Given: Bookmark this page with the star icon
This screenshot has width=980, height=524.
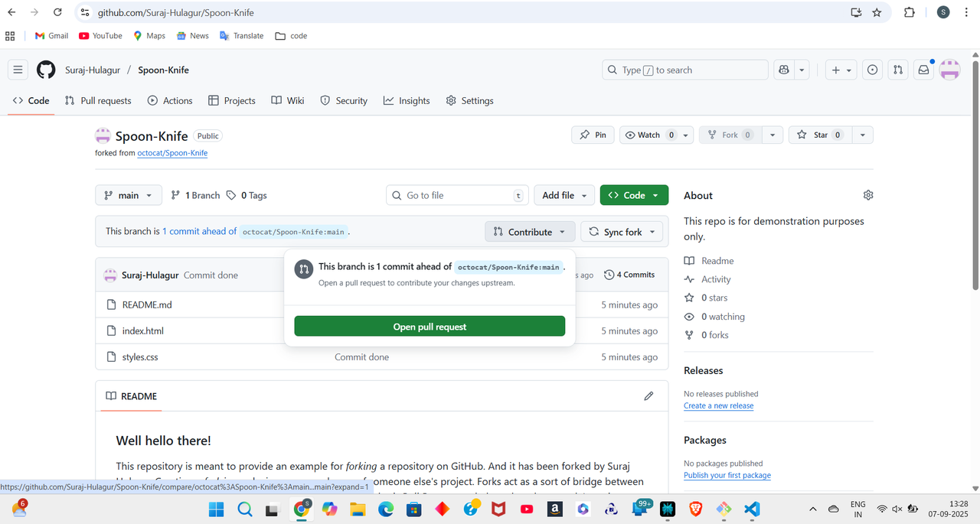Looking at the screenshot, I should [877, 12].
